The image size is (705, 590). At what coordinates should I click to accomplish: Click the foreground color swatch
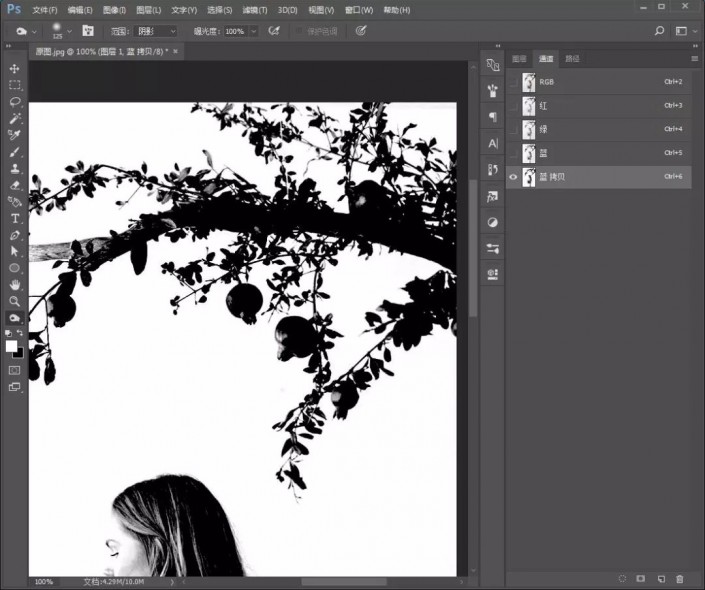click(x=12, y=346)
